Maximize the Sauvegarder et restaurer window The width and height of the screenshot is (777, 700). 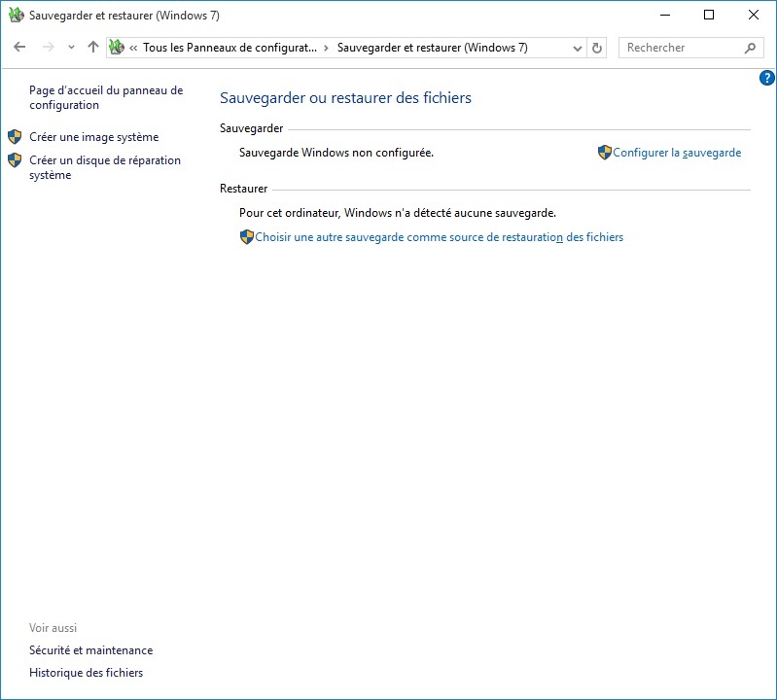click(709, 15)
